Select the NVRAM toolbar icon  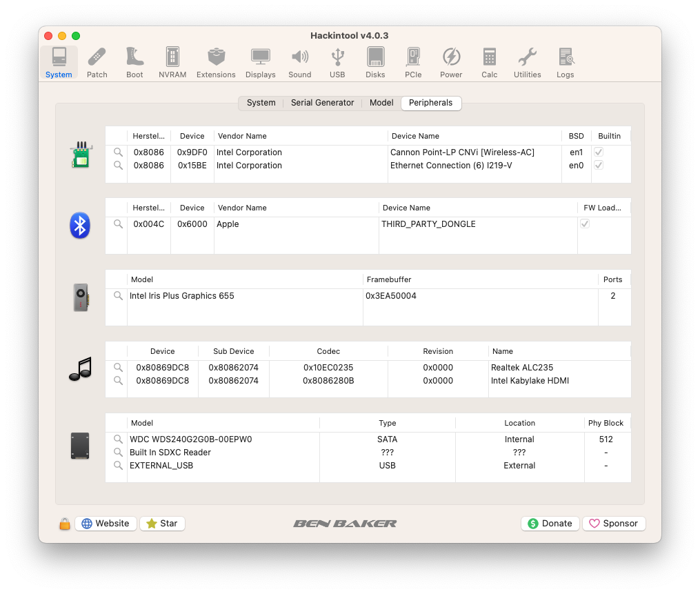(x=172, y=63)
